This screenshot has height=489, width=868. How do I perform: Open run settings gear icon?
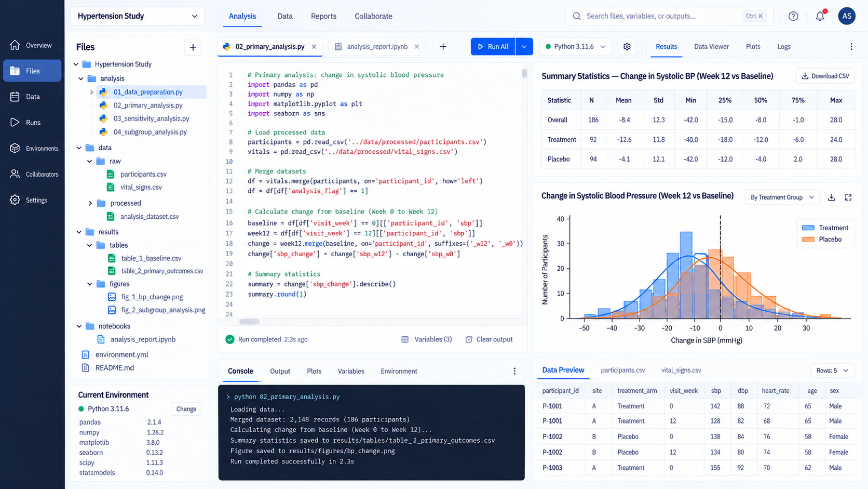627,47
